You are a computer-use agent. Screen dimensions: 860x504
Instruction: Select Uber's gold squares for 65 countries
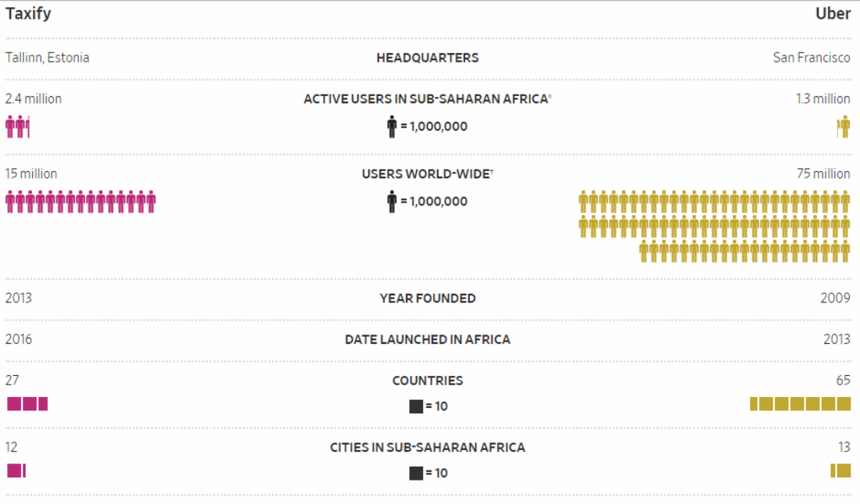click(x=801, y=404)
